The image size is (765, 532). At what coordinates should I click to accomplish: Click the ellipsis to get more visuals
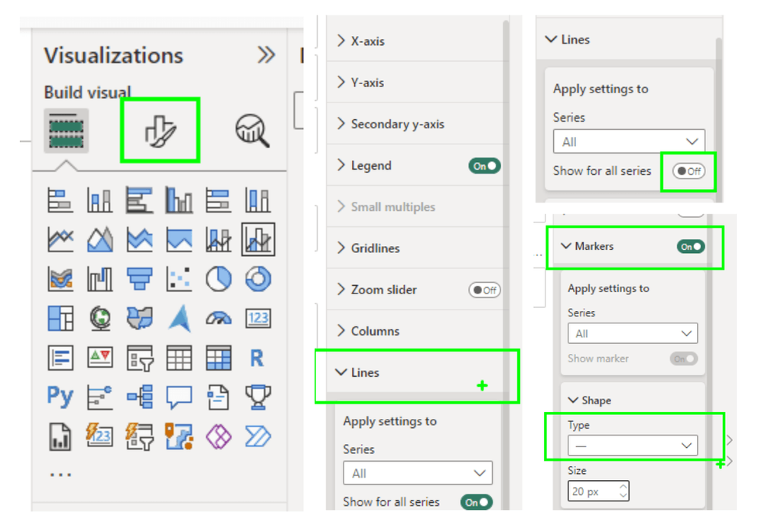pos(60,475)
